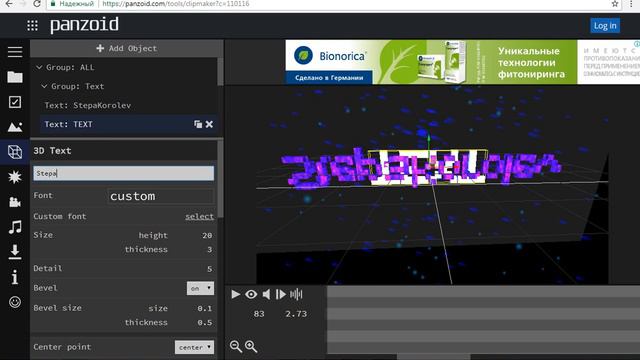Image resolution: width=640 pixels, height=360 pixels.
Task: Bookmark this page with the star
Action: [615, 4]
